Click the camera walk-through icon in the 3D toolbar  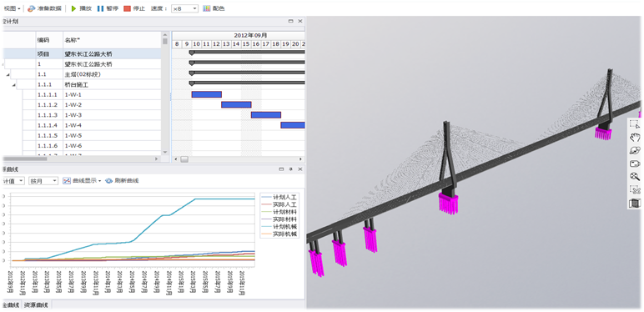[x=635, y=164]
